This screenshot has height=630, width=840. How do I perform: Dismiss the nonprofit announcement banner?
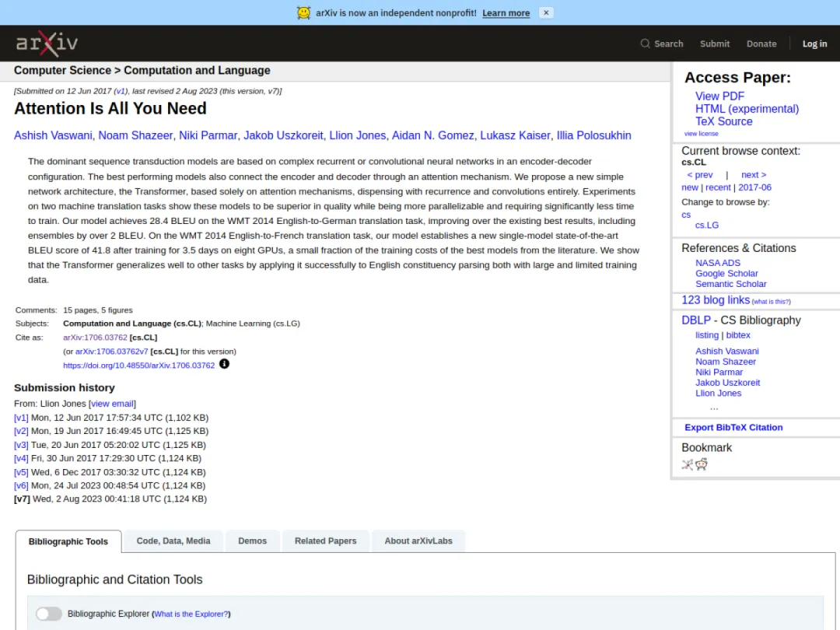click(x=546, y=13)
